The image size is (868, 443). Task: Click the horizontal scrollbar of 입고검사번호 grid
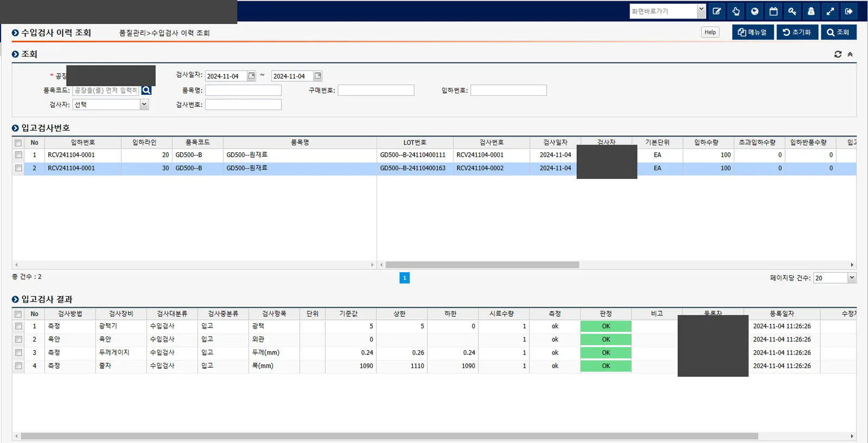click(482, 265)
